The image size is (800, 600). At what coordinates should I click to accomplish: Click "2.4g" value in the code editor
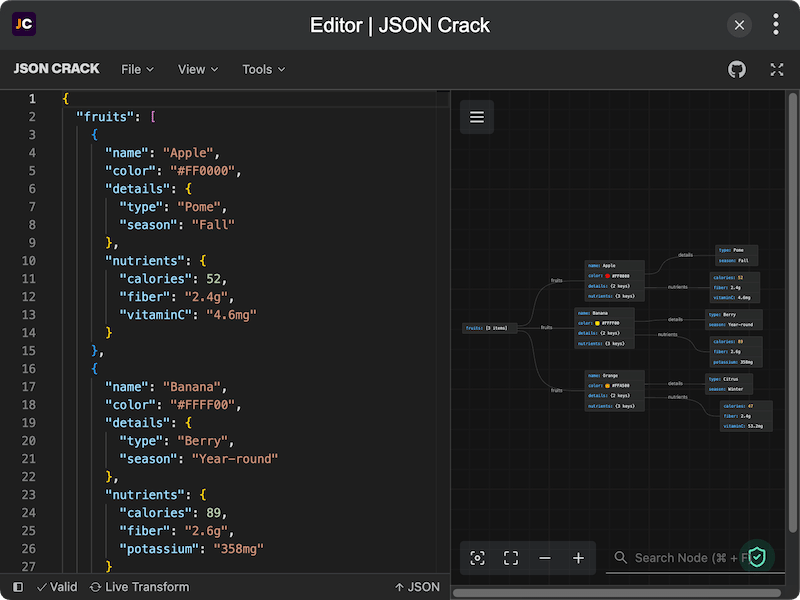tap(206, 297)
